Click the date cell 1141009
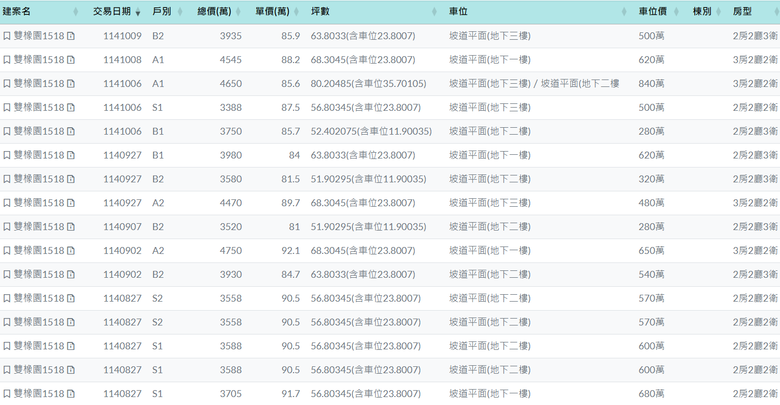The height and width of the screenshot is (405, 780). tap(122, 36)
